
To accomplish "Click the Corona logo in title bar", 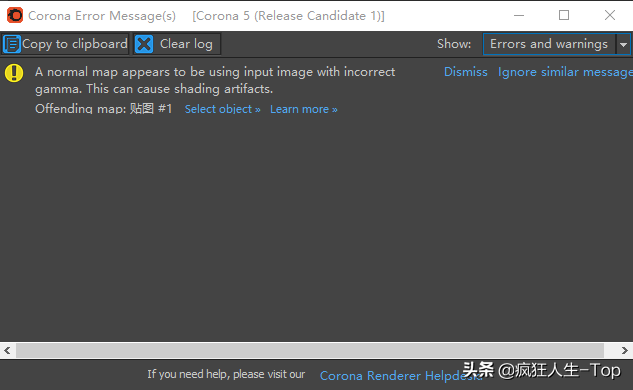I will tap(15, 15).
